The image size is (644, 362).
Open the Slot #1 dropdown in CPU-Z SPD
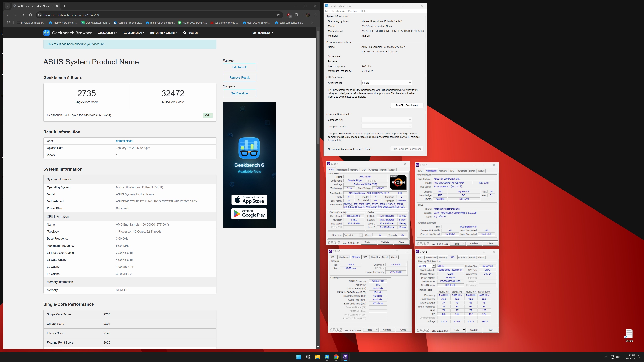426,266
